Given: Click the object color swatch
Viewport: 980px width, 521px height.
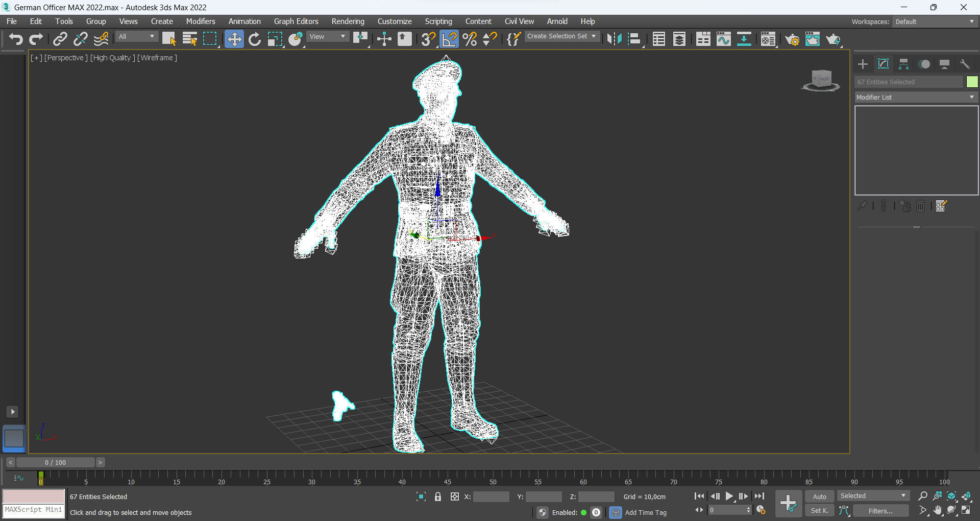Looking at the screenshot, I should (972, 82).
